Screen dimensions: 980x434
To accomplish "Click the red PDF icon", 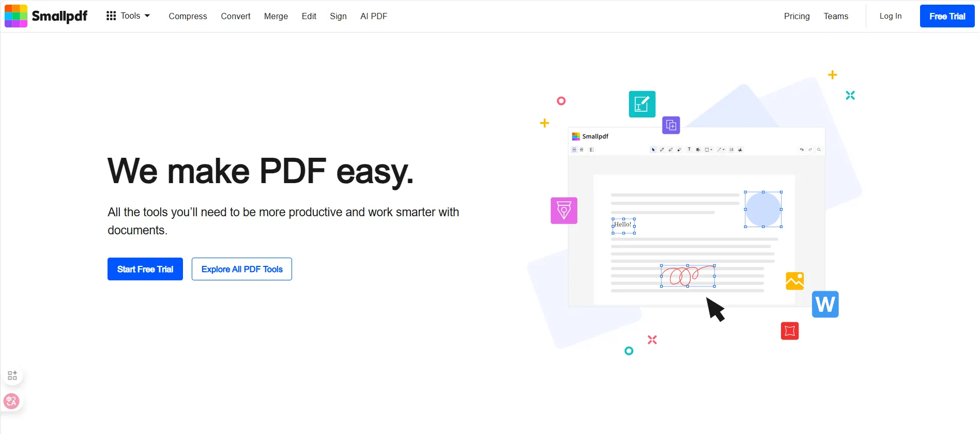I will pos(790,331).
